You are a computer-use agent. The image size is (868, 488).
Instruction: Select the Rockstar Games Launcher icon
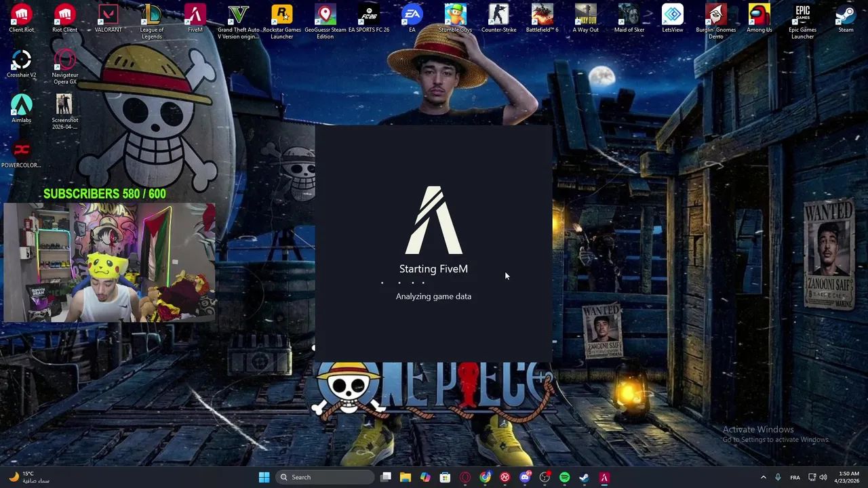click(282, 22)
